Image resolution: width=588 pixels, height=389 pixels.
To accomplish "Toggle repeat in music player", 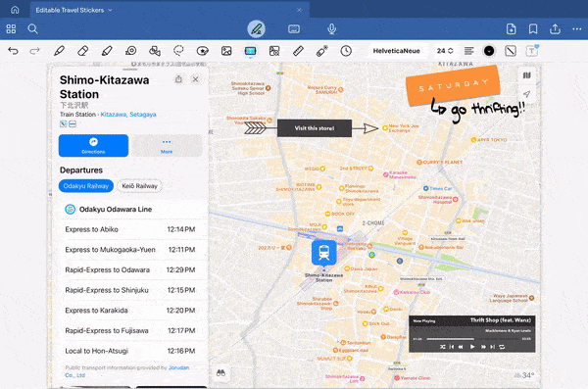I will pos(502,347).
